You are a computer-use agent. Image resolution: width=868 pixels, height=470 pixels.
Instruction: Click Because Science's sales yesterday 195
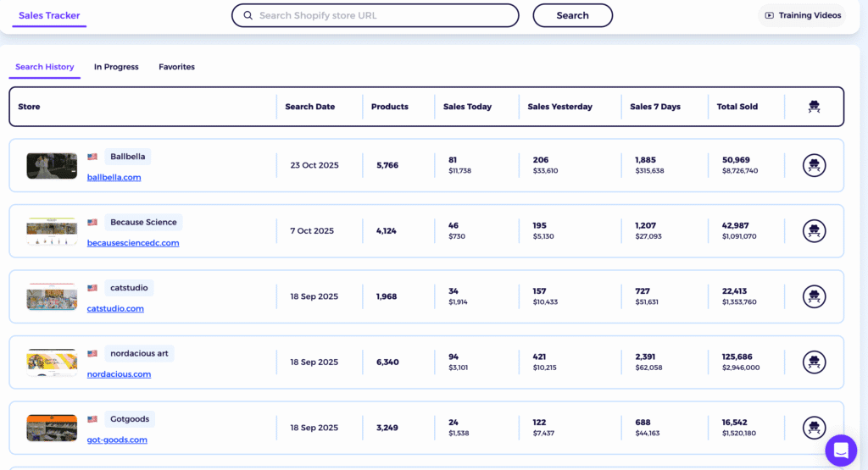coord(540,225)
